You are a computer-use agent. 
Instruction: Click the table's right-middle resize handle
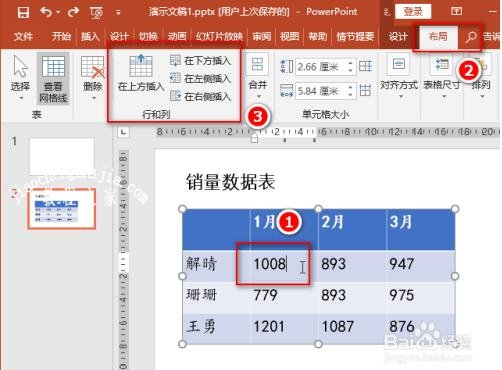455,276
